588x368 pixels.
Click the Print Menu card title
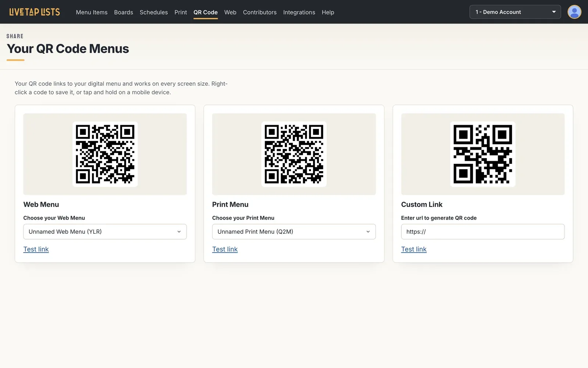pyautogui.click(x=230, y=204)
